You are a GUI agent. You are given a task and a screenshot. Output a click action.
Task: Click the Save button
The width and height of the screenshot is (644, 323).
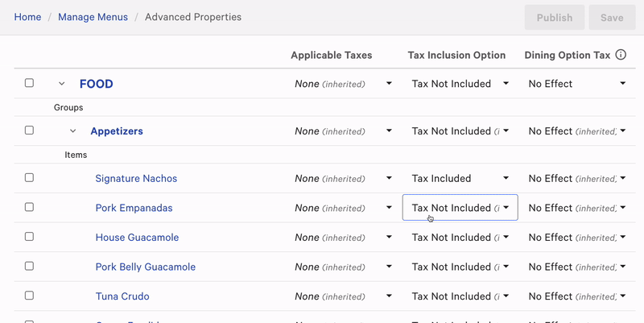tap(612, 17)
